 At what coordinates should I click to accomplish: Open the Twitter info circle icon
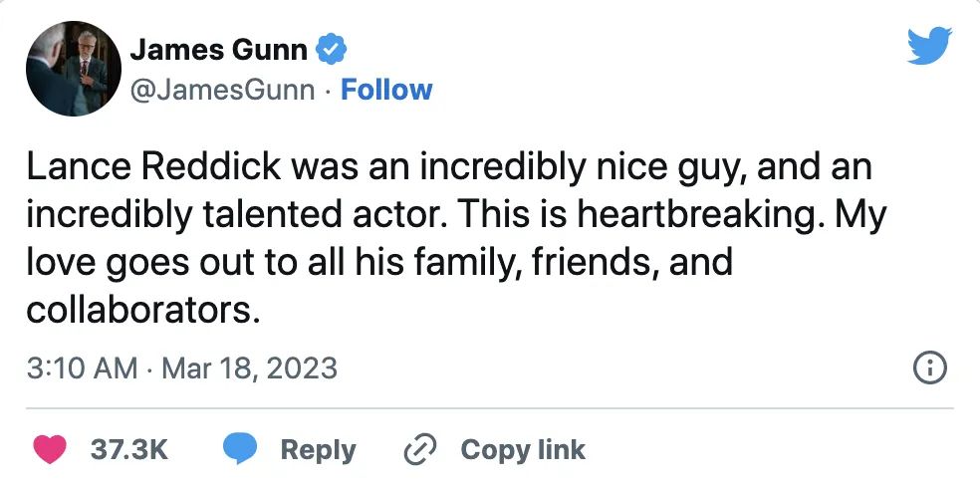click(930, 367)
